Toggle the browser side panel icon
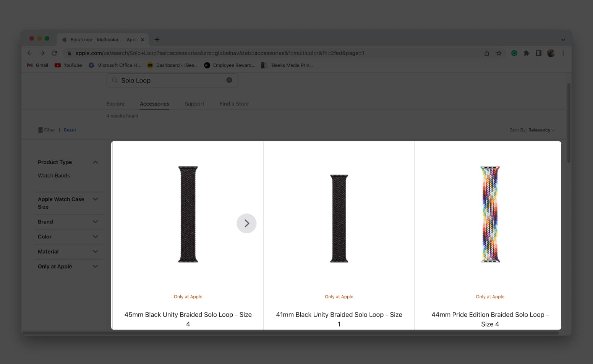This screenshot has height=364, width=593. point(538,53)
